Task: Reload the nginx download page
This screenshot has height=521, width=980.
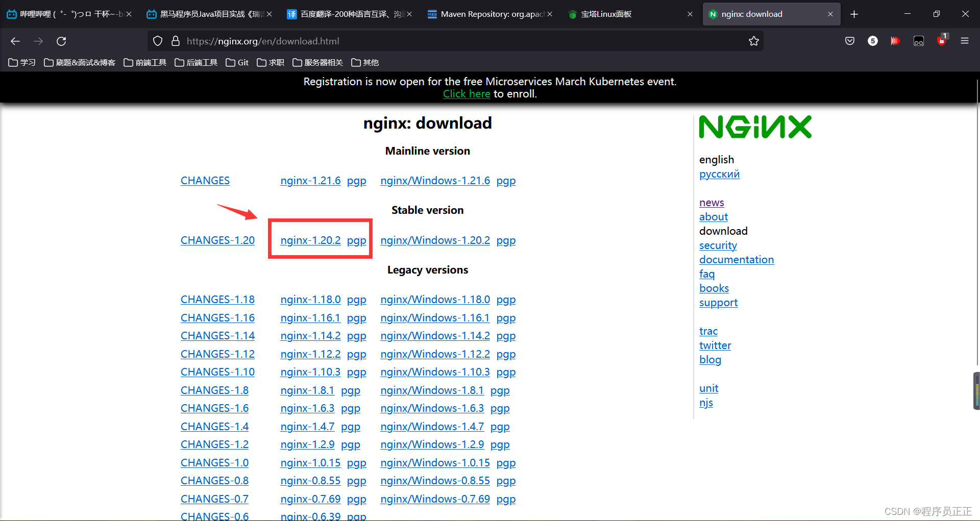Action: click(61, 41)
